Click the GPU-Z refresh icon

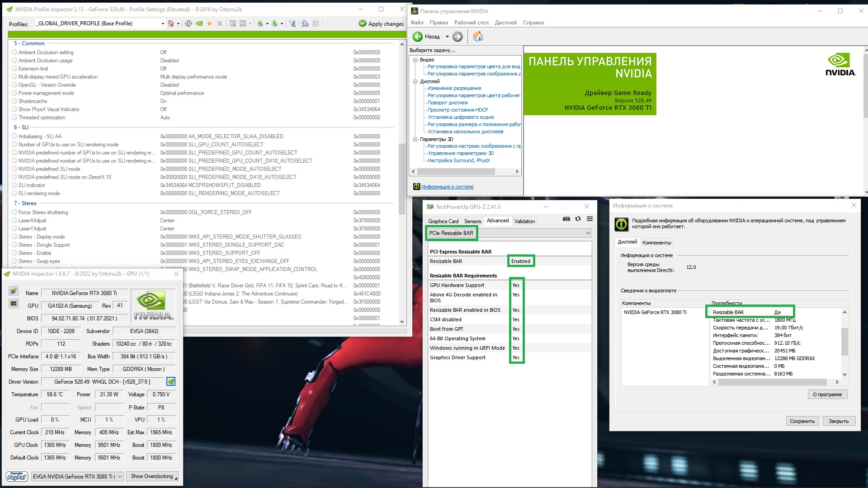point(578,219)
